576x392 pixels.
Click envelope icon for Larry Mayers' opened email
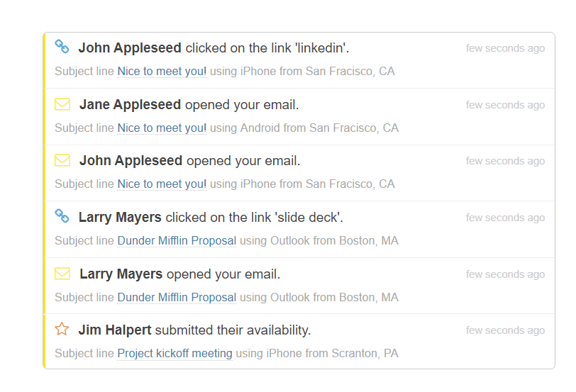pyautogui.click(x=62, y=274)
